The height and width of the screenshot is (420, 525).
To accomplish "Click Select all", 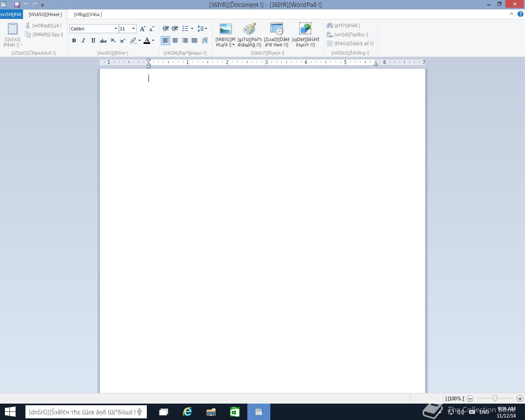I will click(350, 43).
